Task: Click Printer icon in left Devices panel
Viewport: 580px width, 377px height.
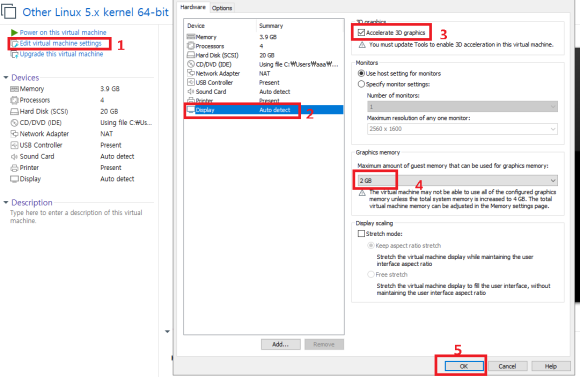Action: coord(14,168)
